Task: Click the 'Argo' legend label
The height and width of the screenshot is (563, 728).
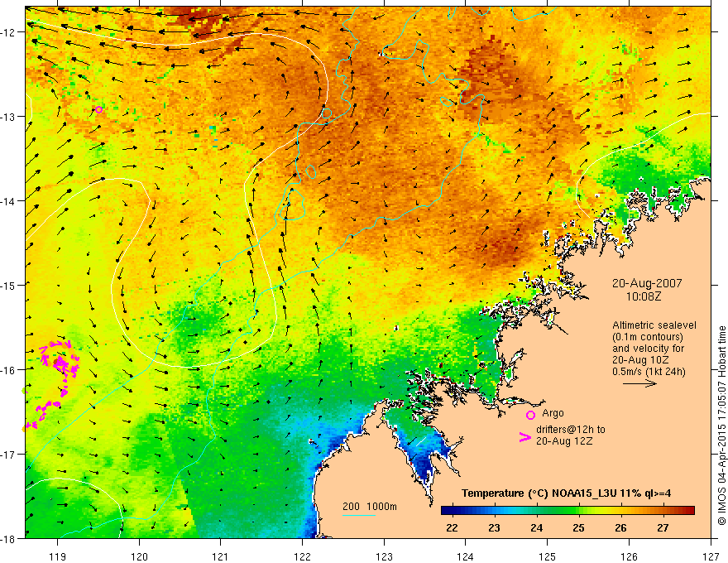Action: tap(553, 413)
